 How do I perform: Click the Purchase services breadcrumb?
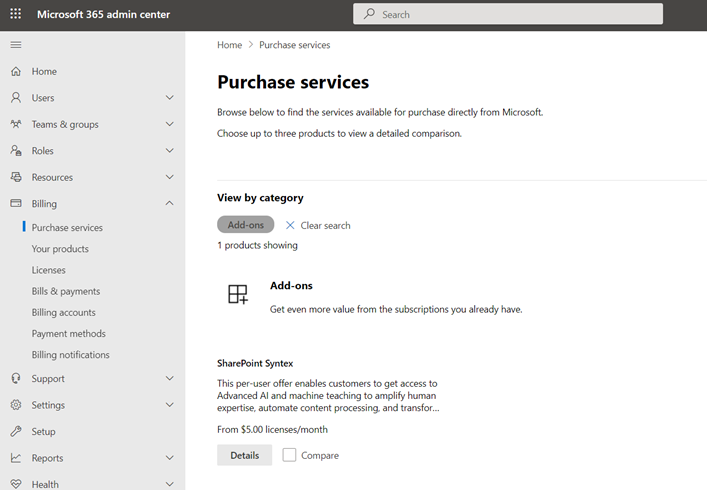pos(294,45)
